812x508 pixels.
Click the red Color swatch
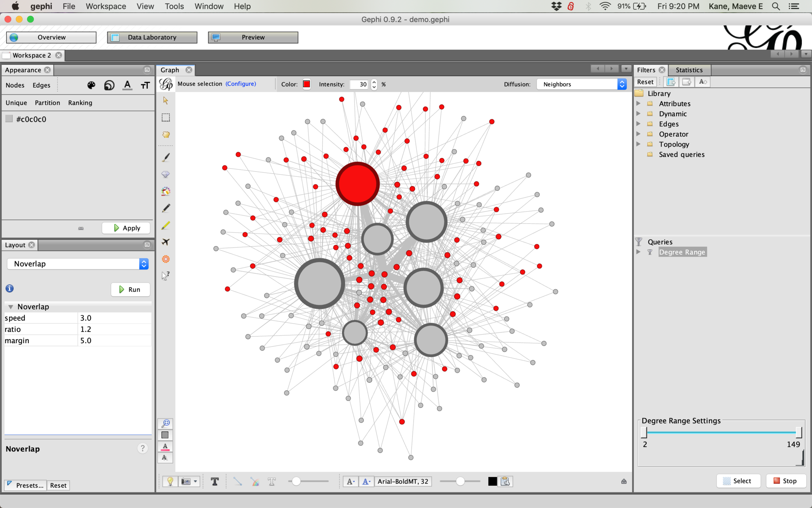point(306,84)
